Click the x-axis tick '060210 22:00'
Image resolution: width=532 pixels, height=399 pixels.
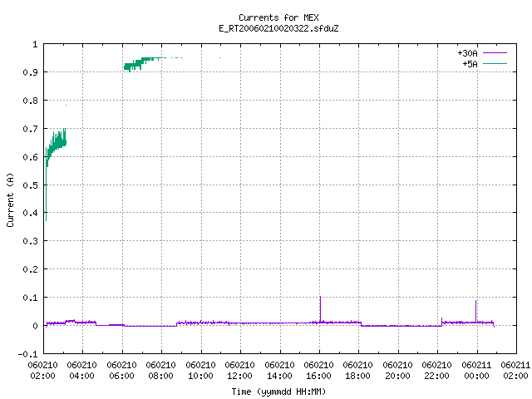coord(437,371)
